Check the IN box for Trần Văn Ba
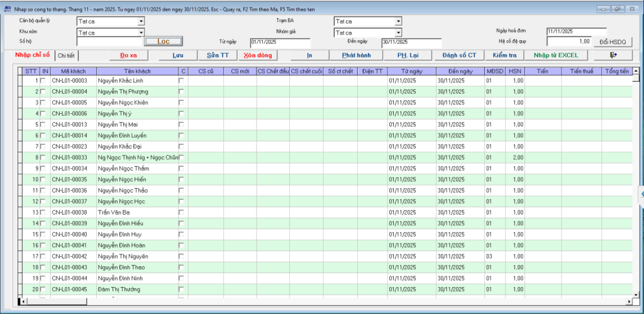This screenshot has width=644, height=314. 43,212
